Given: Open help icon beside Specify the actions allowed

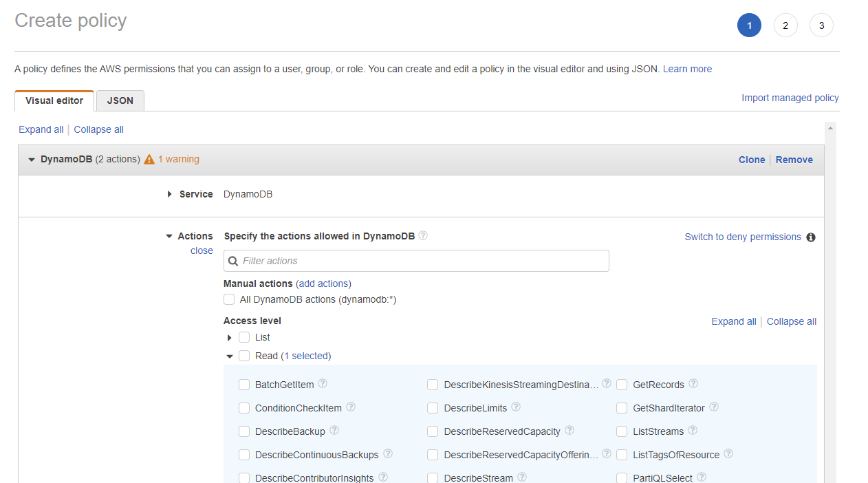Looking at the screenshot, I should (423, 235).
